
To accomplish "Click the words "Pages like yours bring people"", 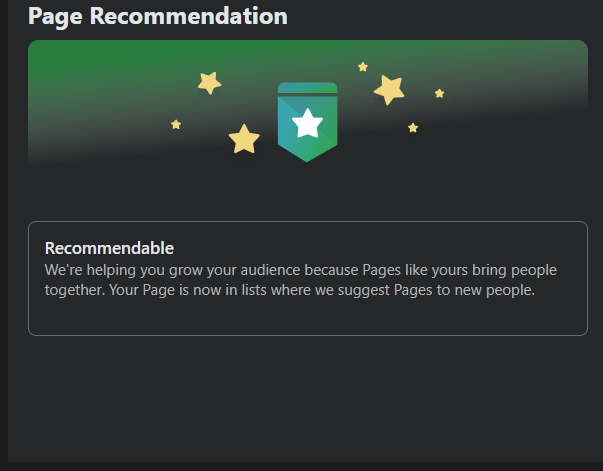I will [460, 270].
